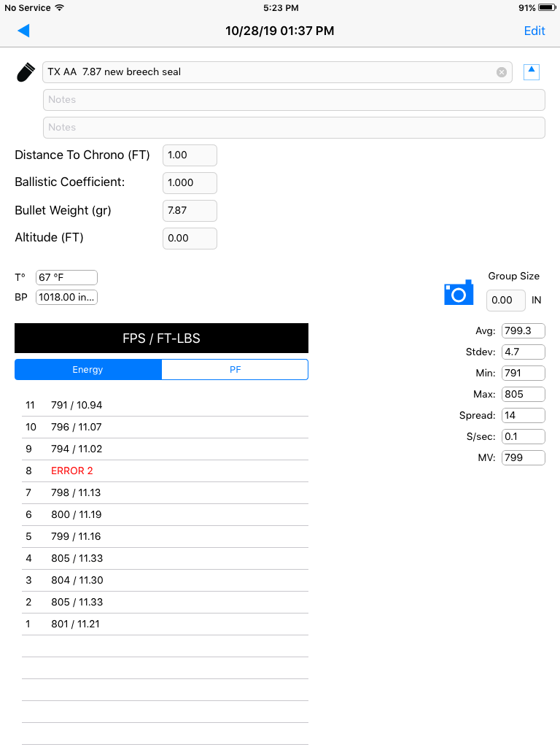This screenshot has height=747, width=560.
Task: Collapse details with the blue triangle button
Action: point(532,72)
